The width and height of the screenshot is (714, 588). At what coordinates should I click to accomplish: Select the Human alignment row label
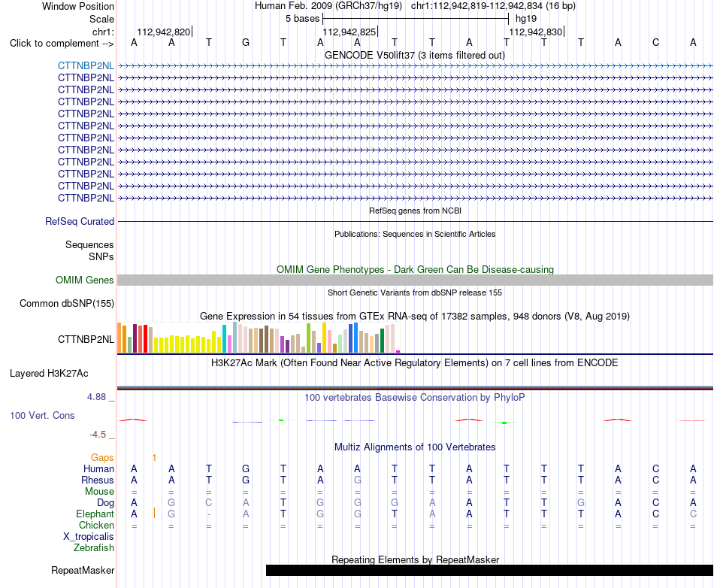(98, 468)
